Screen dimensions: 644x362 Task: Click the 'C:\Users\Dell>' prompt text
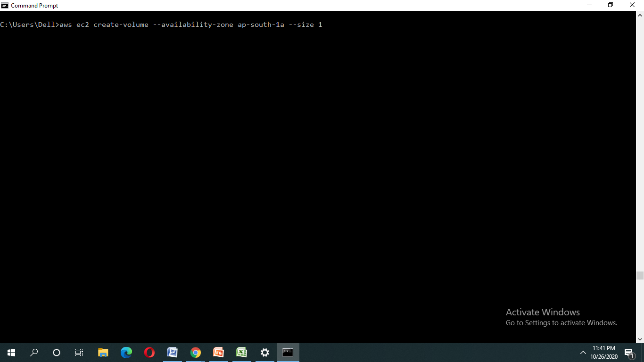pyautogui.click(x=29, y=25)
